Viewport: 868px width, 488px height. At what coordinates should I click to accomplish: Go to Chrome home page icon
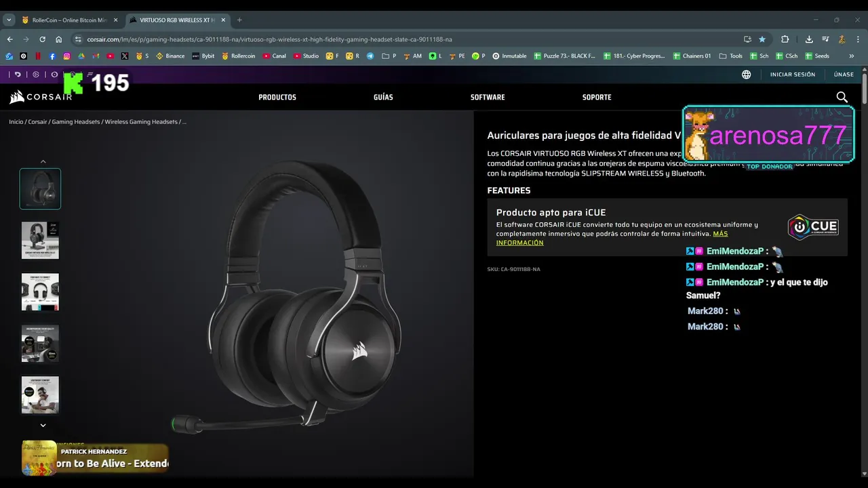59,39
